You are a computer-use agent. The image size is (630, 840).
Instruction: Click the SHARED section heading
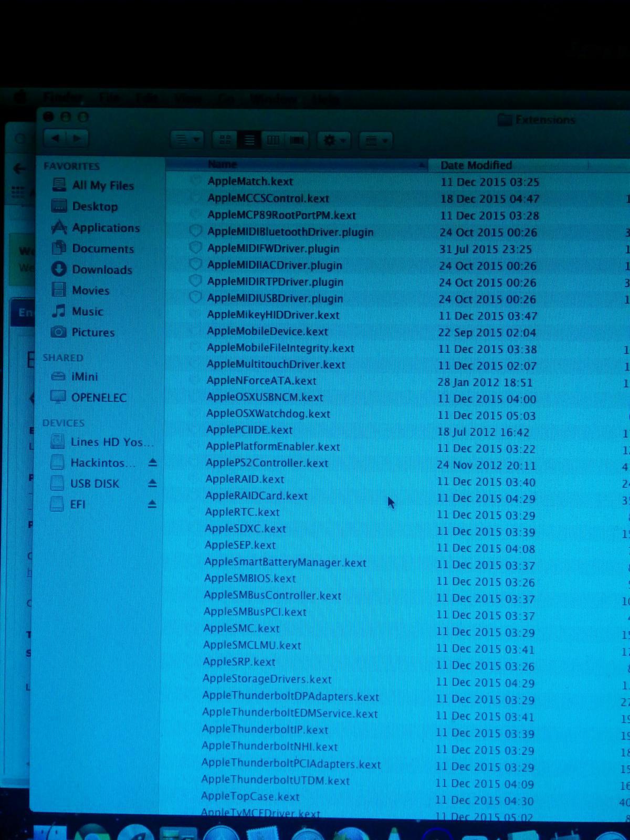click(63, 358)
